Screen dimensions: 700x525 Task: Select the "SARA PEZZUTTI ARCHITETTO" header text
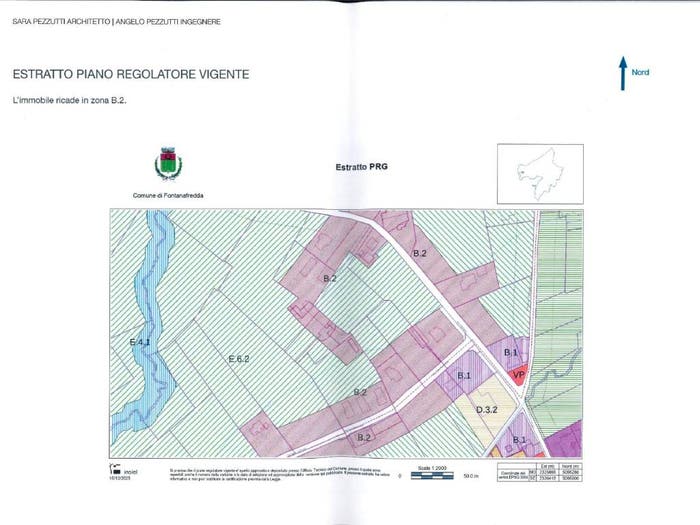61,21
